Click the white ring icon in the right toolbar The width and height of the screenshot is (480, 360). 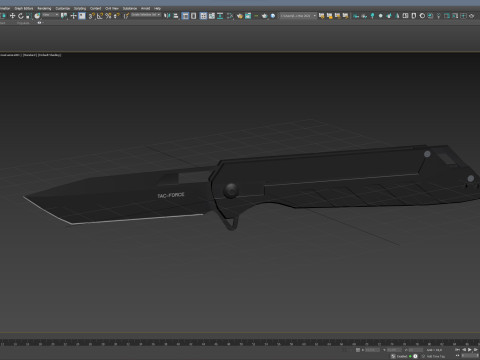coord(422,16)
